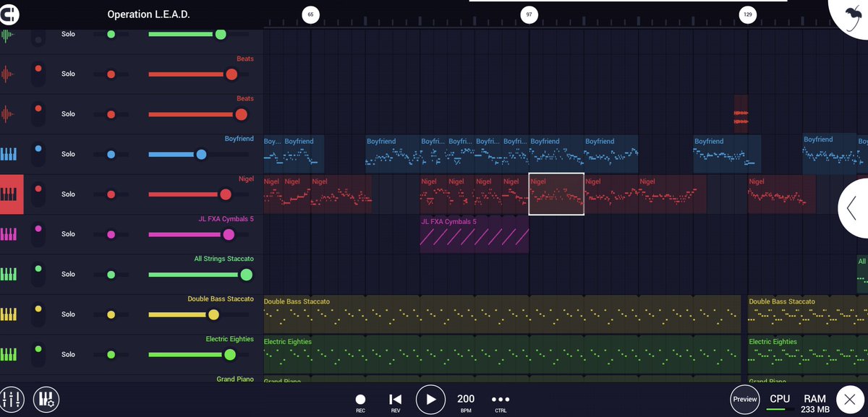868x417 pixels.
Task: Click the second Beats waveform icon
Action: coord(8,114)
